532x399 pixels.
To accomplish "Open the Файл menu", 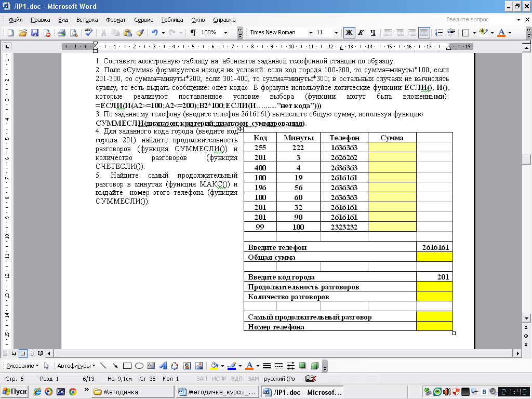I will [16, 20].
